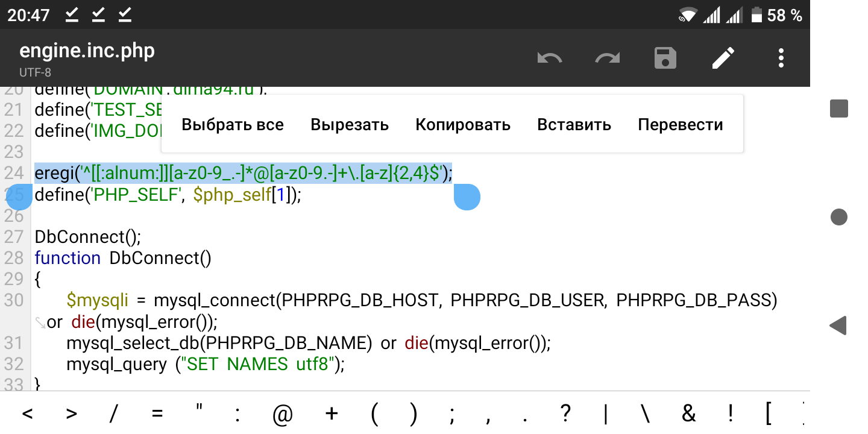Tap the pencil edit mode icon
The image size is (868, 434).
point(723,58)
